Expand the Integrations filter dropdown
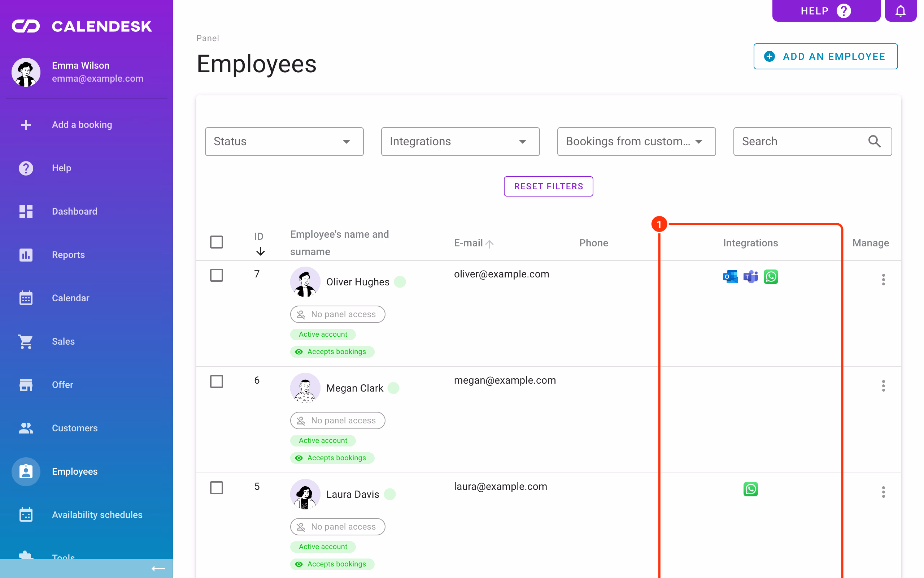The width and height of the screenshot is (924, 578). coord(460,142)
